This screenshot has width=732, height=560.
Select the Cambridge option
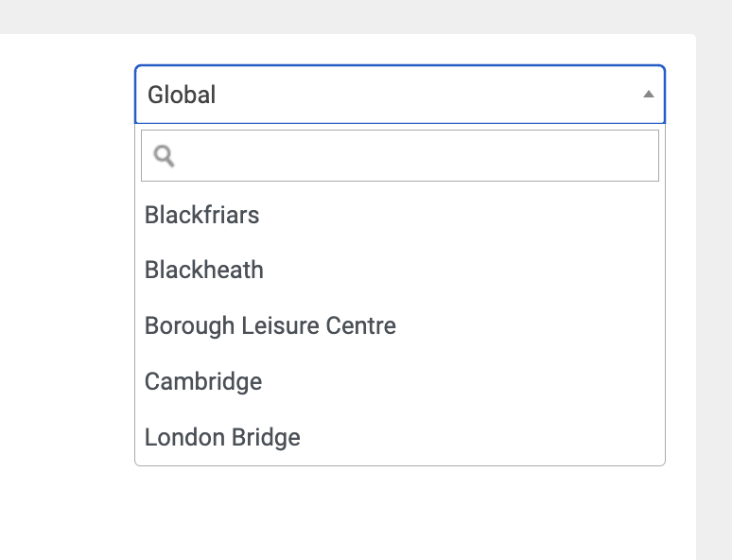[400, 381]
